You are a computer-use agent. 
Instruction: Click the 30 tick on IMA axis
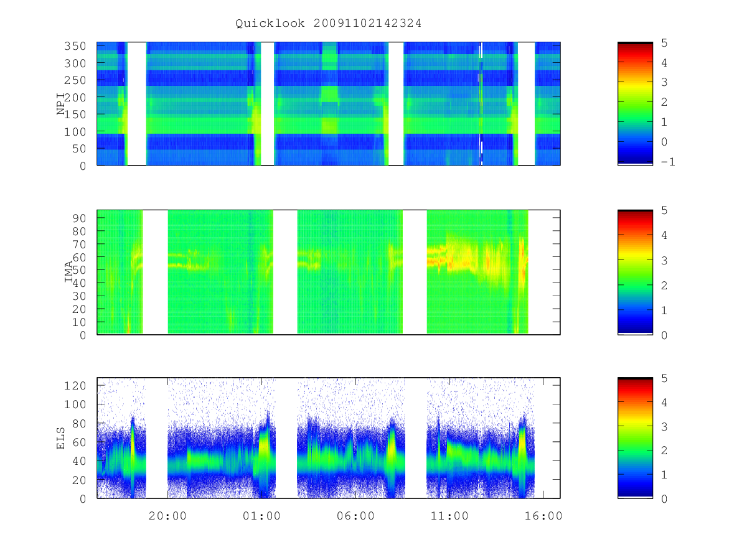coord(79,296)
